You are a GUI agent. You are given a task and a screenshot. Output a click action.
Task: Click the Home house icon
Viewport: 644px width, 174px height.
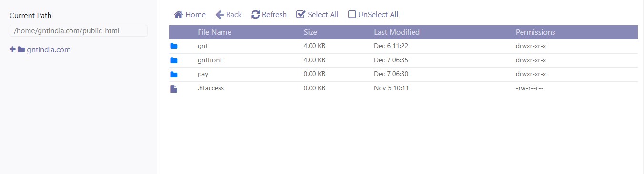coord(179,15)
